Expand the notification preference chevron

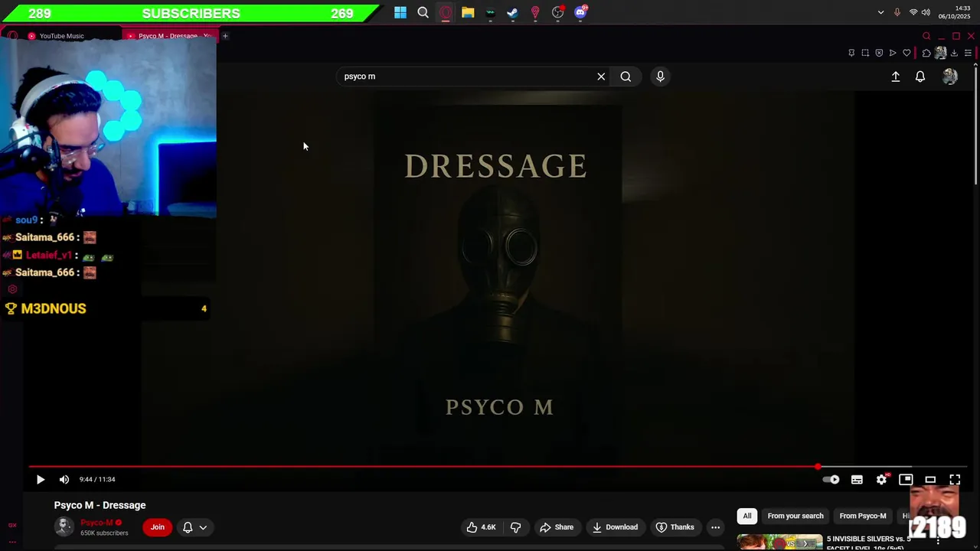point(203,527)
